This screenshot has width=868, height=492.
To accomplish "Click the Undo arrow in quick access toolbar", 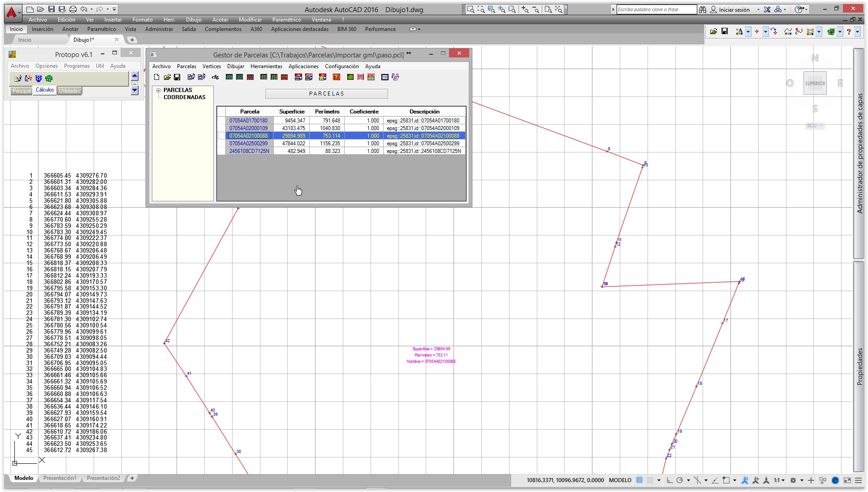I will tap(84, 9).
